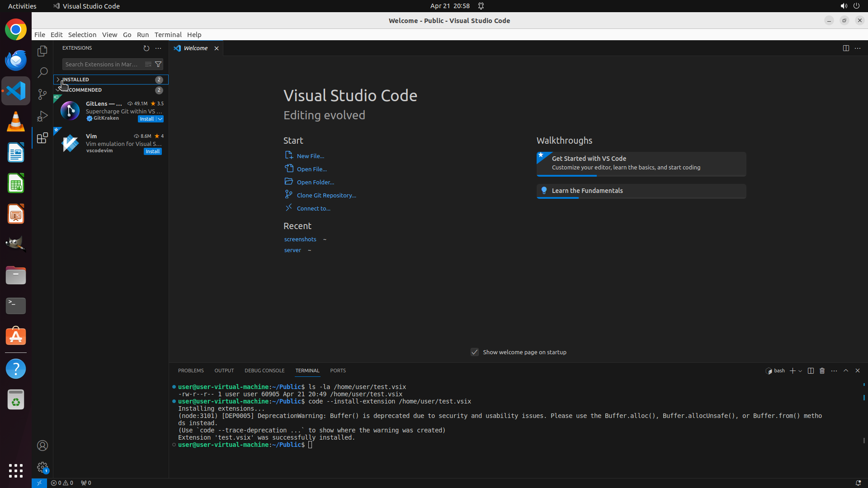The image size is (868, 488).
Task: Click the Search Extensions in Marketplace field
Action: (x=102, y=64)
